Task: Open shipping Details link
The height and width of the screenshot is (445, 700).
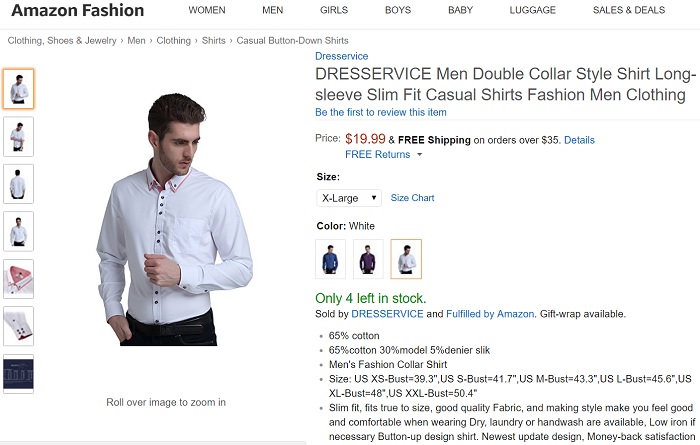Action: (x=579, y=140)
